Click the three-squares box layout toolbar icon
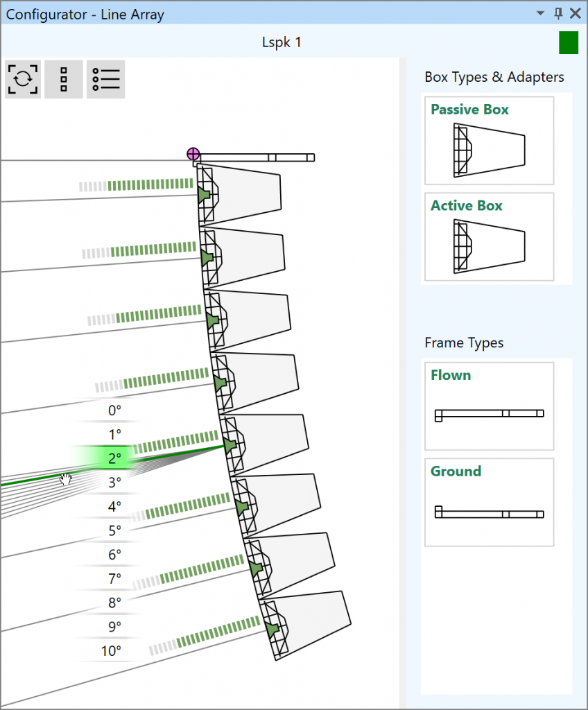Screen dimensions: 588x710 (64, 79)
